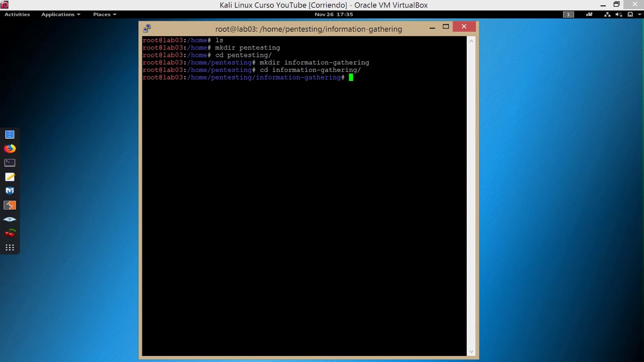Open the Terminal from the dock
644x362 pixels.
tap(10, 162)
